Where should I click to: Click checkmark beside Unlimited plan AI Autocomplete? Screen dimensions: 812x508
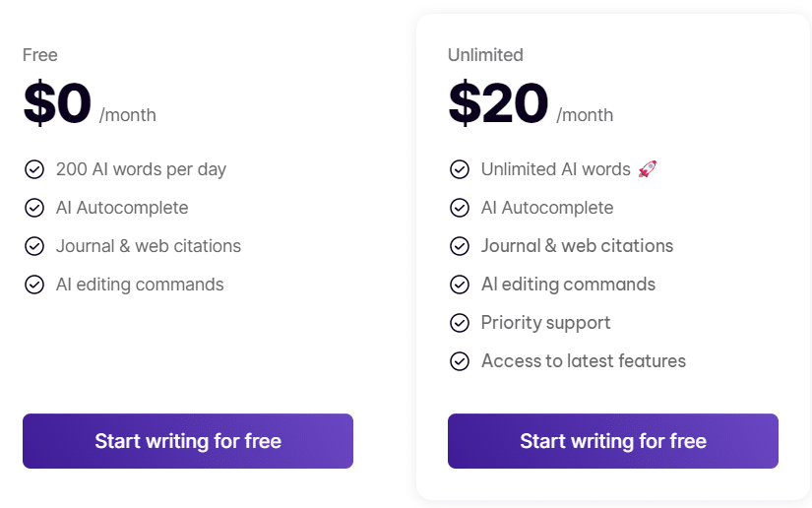[460, 208]
